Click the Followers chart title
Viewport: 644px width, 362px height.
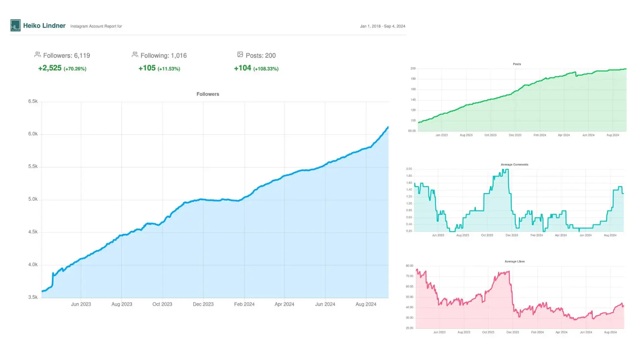point(208,94)
